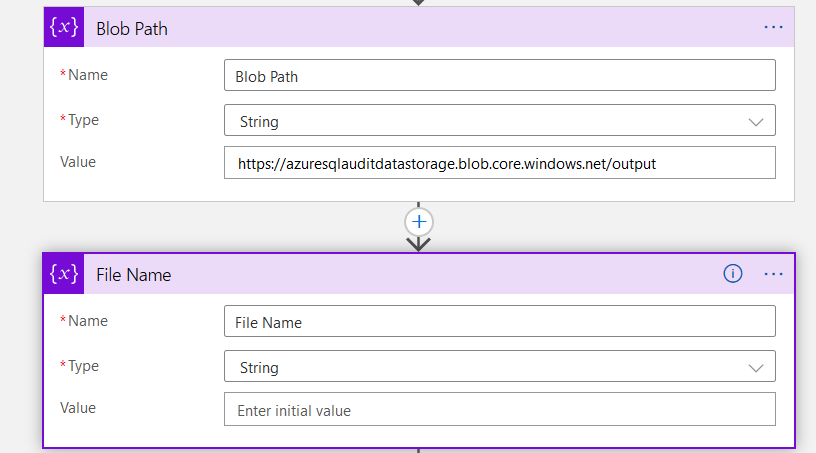Click the Enter initial value field

click(x=499, y=410)
